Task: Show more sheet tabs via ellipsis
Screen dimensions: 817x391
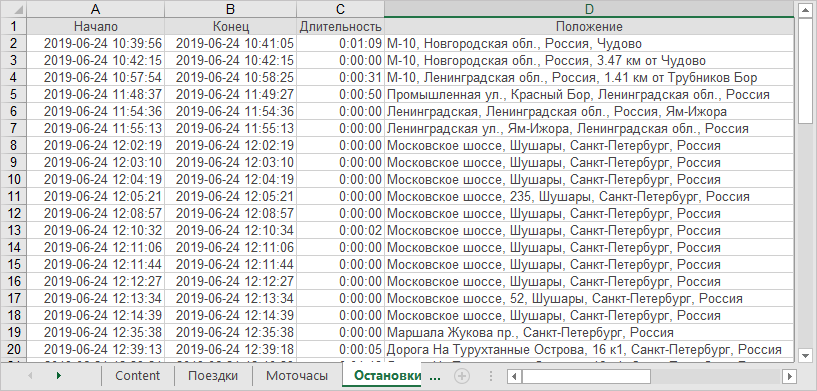Action: (x=434, y=375)
